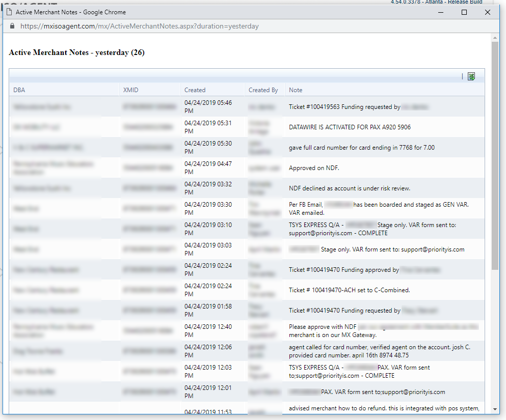The image size is (506, 420).
Task: Click the page icon in the Chrome title bar
Action: click(x=9, y=12)
